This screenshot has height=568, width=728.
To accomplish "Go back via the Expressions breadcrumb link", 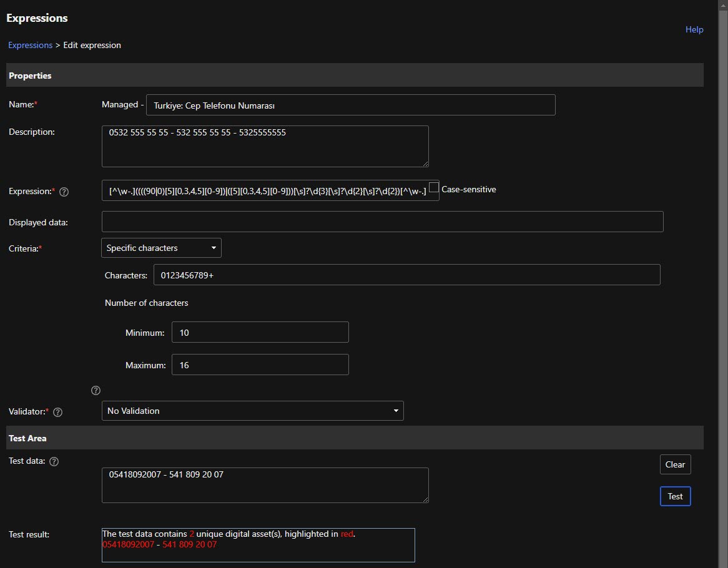I will coord(30,45).
